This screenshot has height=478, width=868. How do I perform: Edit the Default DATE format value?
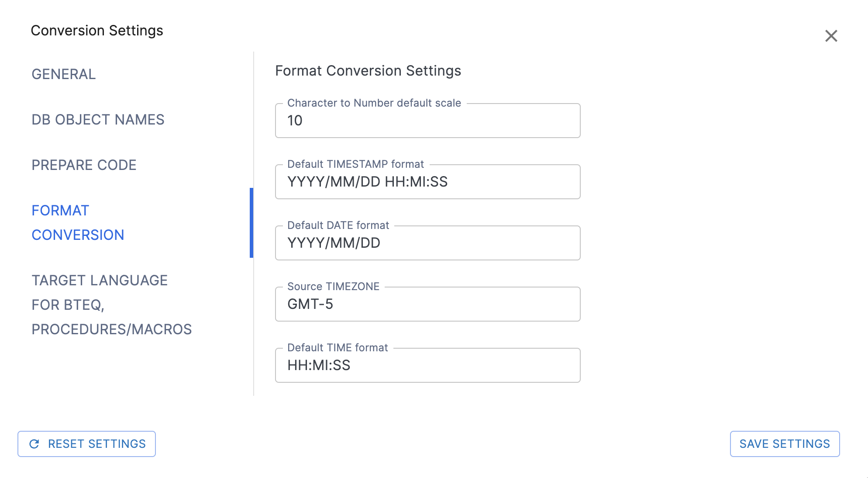pyautogui.click(x=428, y=243)
